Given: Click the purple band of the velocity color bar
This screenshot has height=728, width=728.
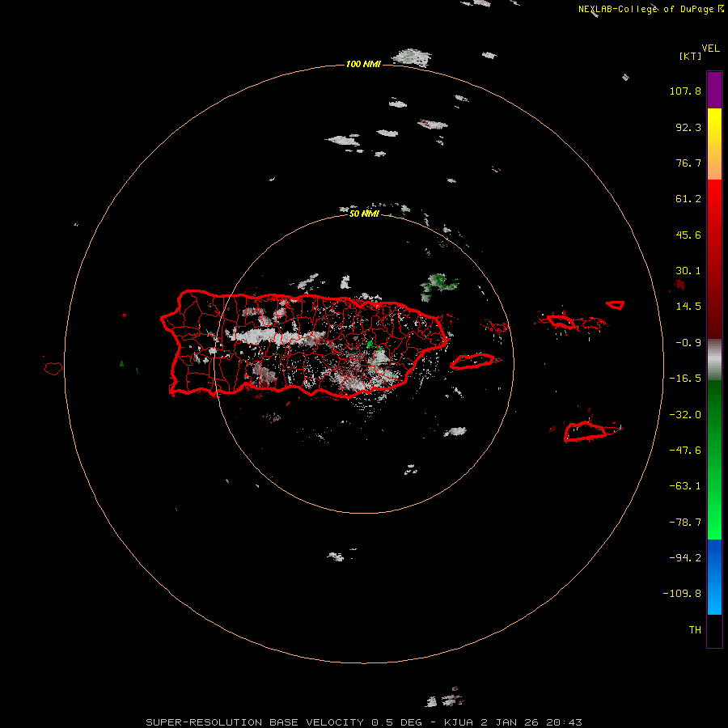Looking at the screenshot, I should coord(714,90).
